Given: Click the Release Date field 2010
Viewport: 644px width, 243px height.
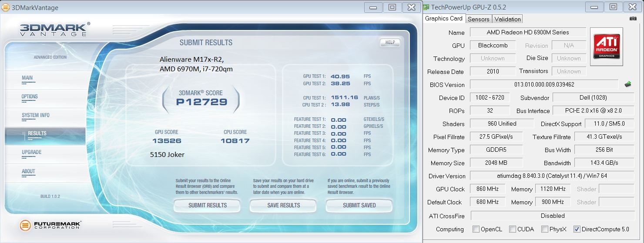Looking at the screenshot, I should click(493, 71).
